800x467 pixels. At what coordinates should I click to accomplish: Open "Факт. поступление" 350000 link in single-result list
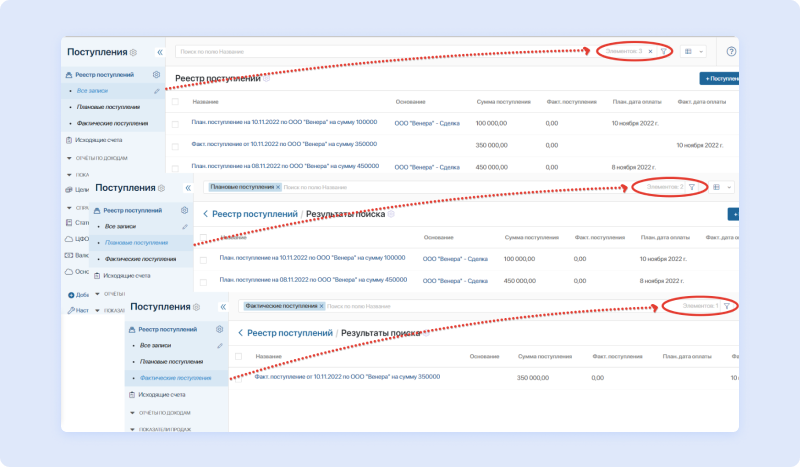347,377
